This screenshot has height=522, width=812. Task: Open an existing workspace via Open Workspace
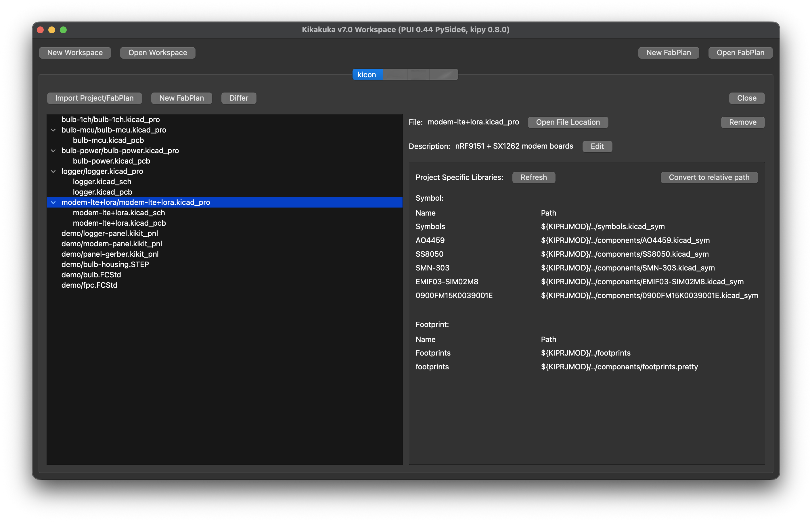158,53
